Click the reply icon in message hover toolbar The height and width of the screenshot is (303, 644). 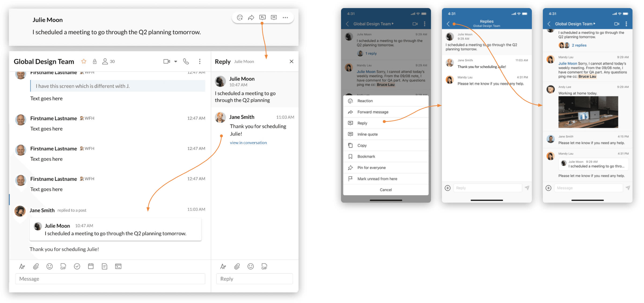click(x=262, y=17)
